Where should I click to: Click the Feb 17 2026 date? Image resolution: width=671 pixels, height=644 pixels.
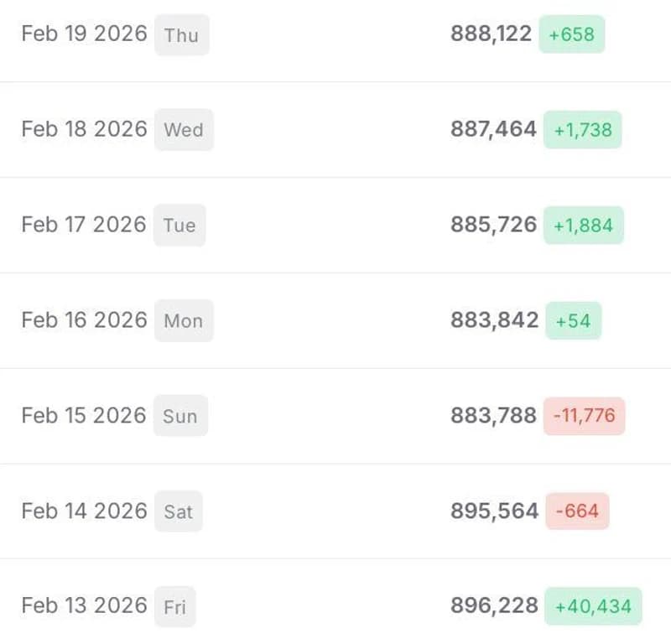(x=84, y=225)
